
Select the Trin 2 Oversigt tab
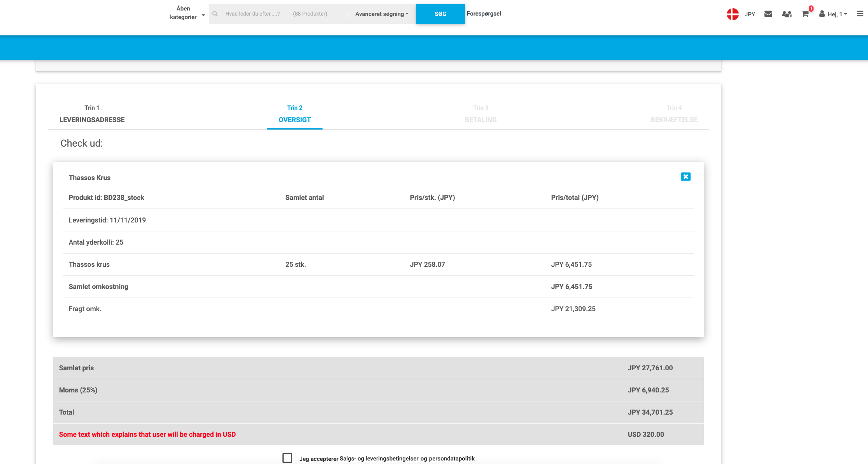[295, 114]
